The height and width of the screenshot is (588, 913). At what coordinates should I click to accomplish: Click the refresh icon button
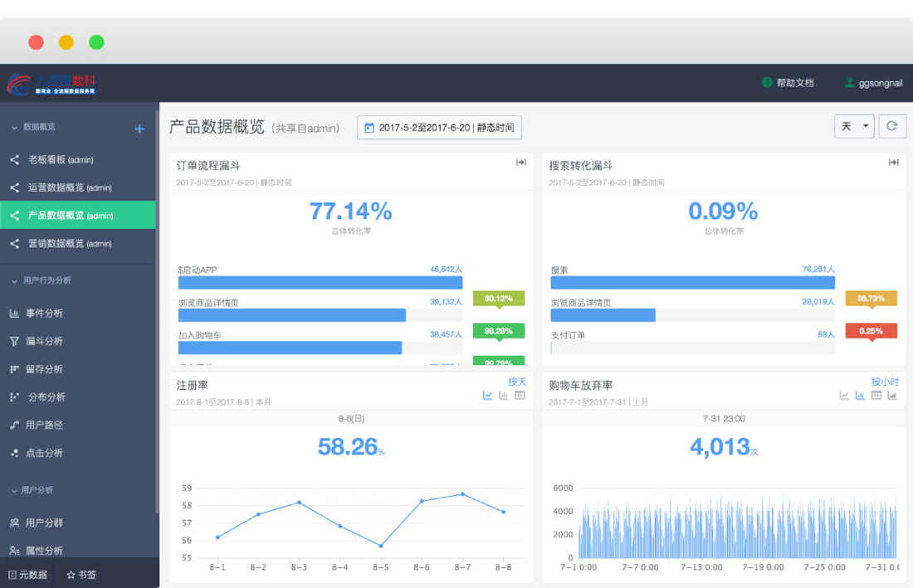(x=892, y=126)
